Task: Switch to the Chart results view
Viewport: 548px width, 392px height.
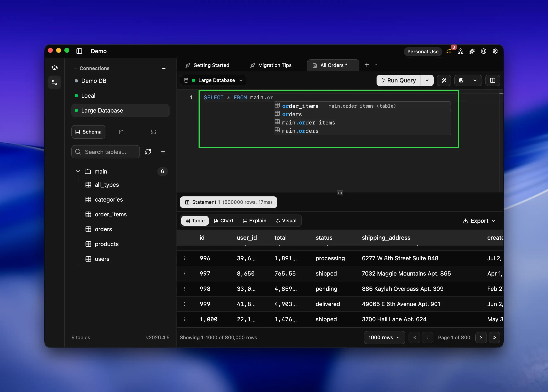Action: tap(224, 220)
